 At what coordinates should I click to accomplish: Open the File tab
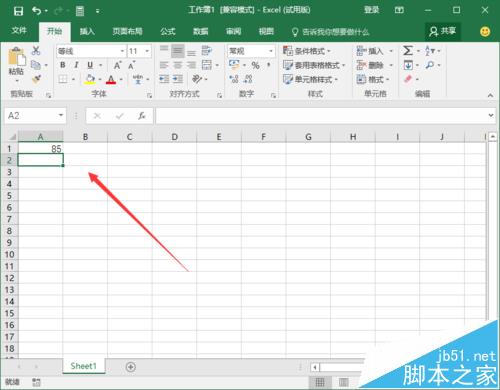(19, 31)
